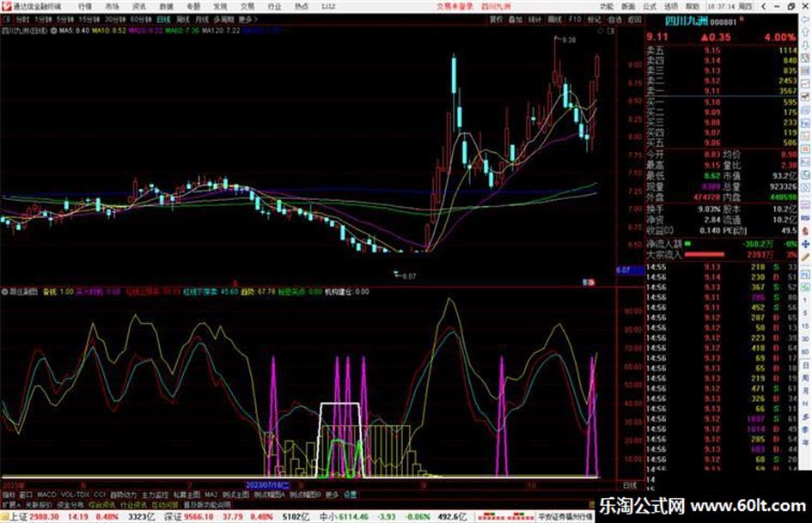The width and height of the screenshot is (812, 523).
Task: Click stock name 四川九洲 in quote panel
Action: point(686,21)
